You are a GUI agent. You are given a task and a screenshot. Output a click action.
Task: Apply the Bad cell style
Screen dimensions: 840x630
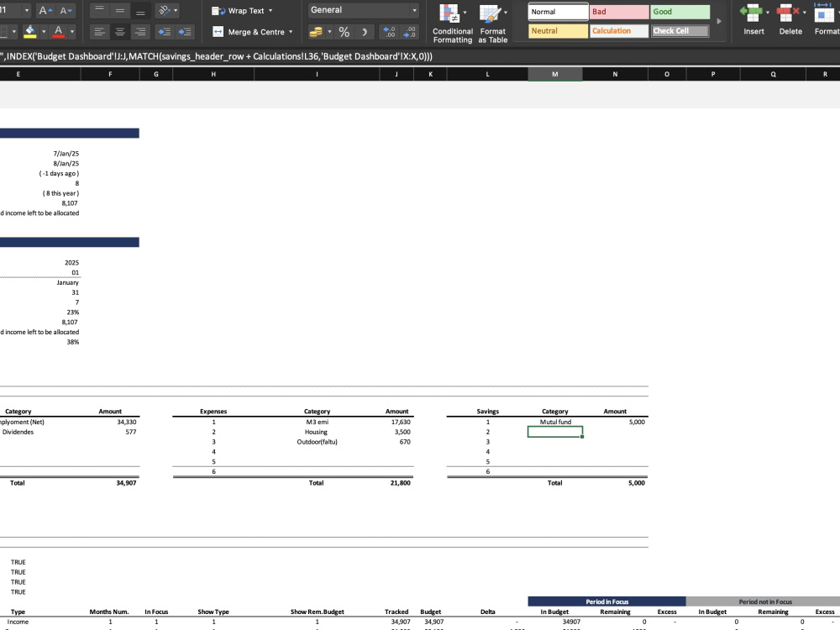[619, 12]
